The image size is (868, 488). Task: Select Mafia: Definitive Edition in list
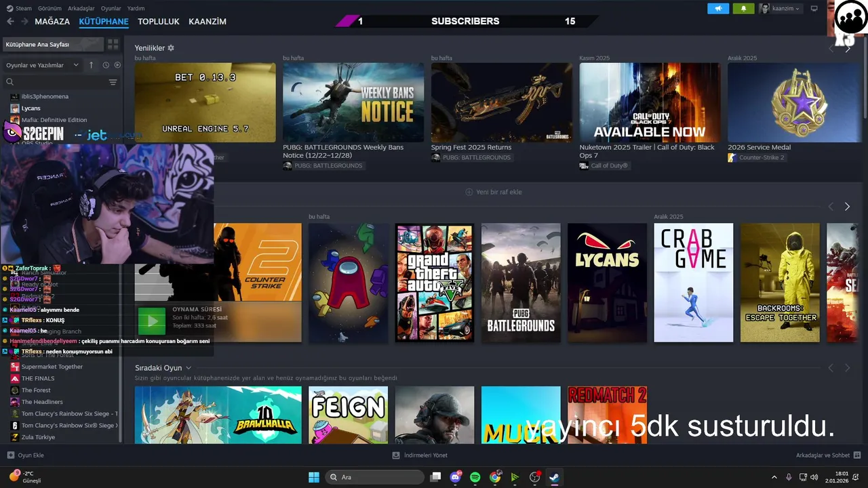pos(54,120)
